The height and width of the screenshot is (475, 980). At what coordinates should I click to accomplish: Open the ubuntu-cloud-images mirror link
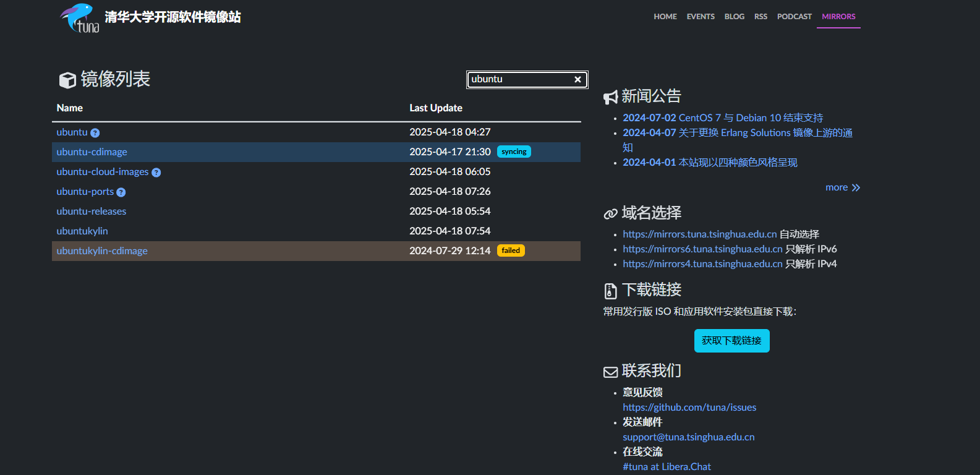[103, 172]
